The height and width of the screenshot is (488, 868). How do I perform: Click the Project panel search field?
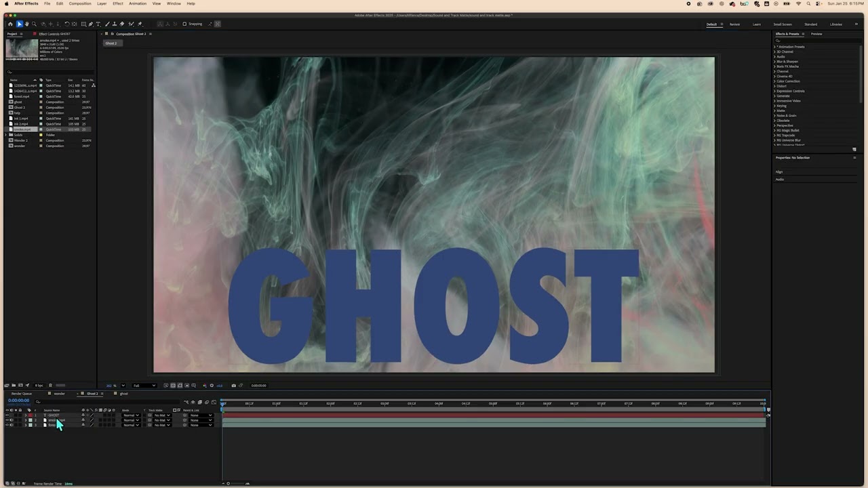tap(50, 72)
